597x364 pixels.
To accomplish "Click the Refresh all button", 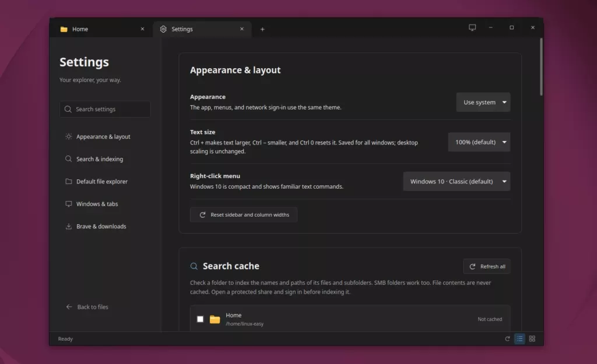I will [487, 266].
